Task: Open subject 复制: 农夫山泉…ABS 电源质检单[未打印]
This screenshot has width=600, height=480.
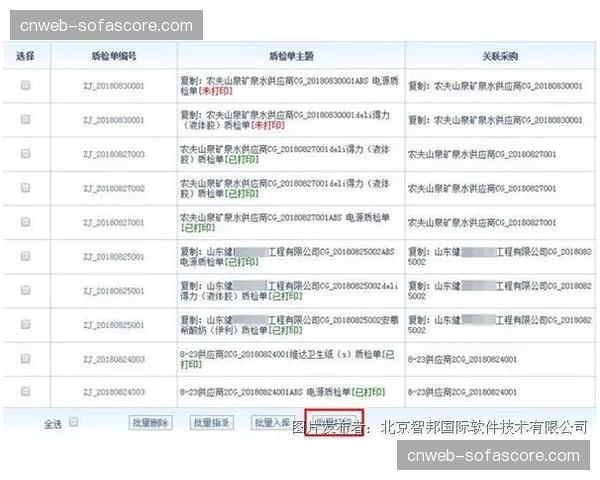Action: (289, 86)
